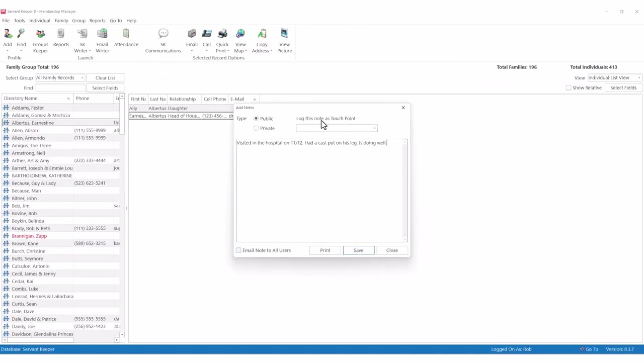Open the Individual menu
The width and height of the screenshot is (644, 362).
point(40,21)
